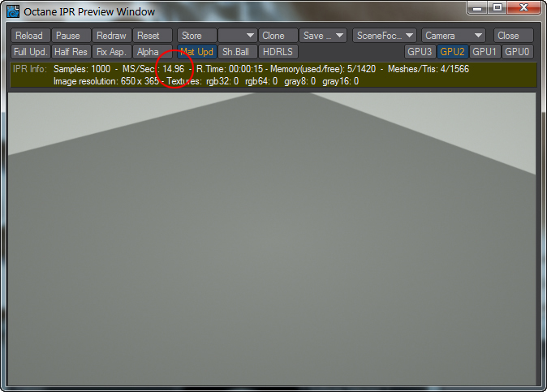Toggle Half Res rendering
Screen dimensions: 547x392
click(x=71, y=52)
